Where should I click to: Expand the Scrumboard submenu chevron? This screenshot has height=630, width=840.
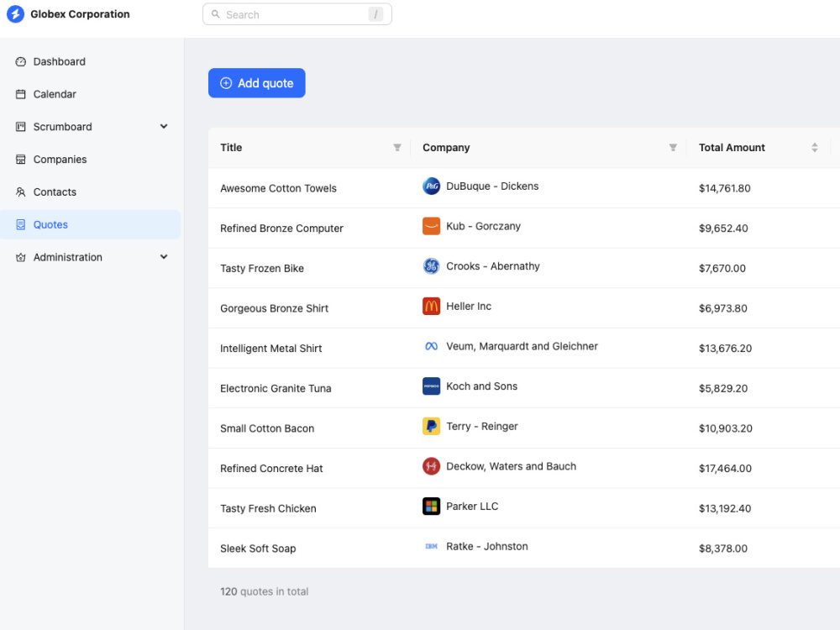click(x=164, y=127)
